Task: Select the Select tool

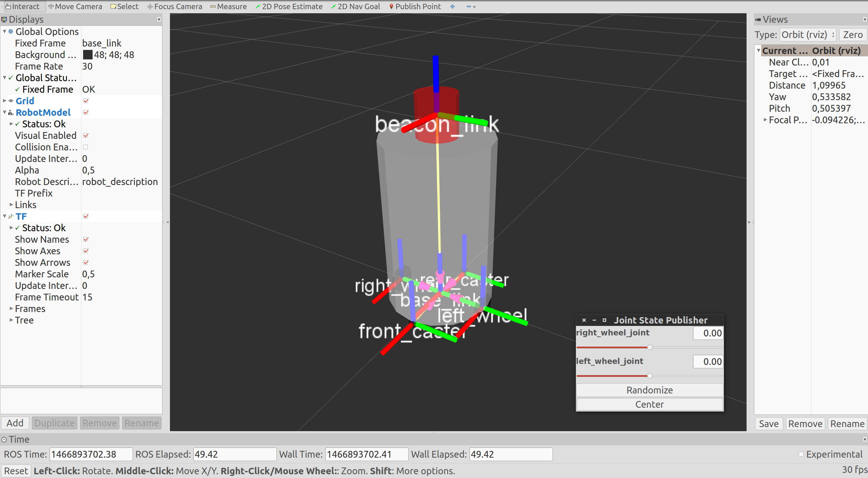Action: pyautogui.click(x=124, y=6)
